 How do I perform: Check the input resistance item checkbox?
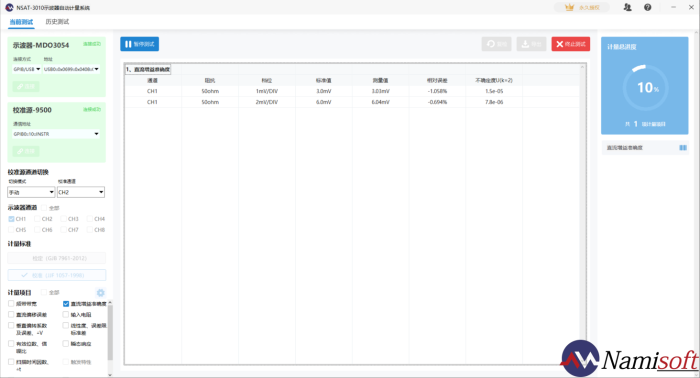click(x=66, y=315)
